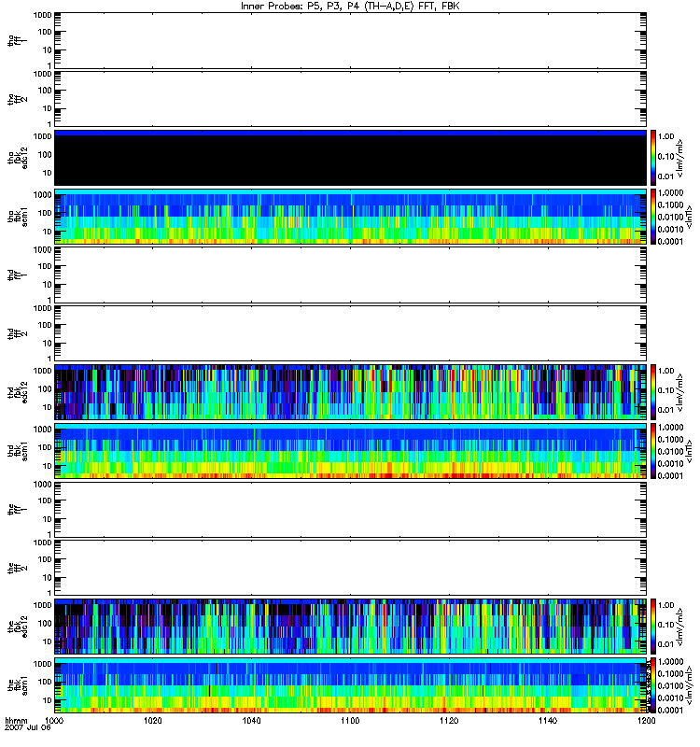The height and width of the screenshot is (747, 700).
Task: Click the <|nT|> unit label beside thd scm1 color bar
Action: click(x=688, y=451)
